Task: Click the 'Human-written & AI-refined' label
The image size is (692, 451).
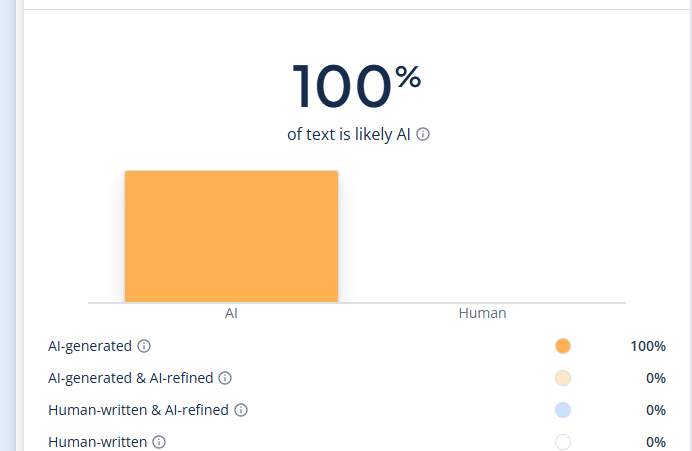Action: pyautogui.click(x=139, y=410)
